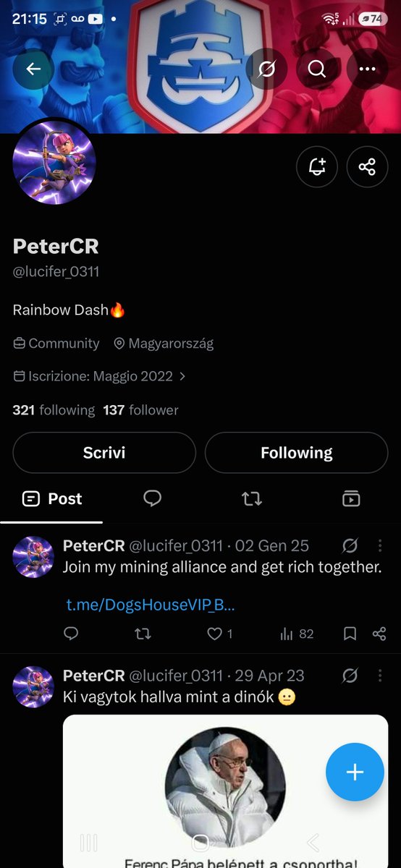Image resolution: width=401 pixels, height=868 pixels.
Task: Toggle post notifications bell for PeterCR
Action: [317, 167]
